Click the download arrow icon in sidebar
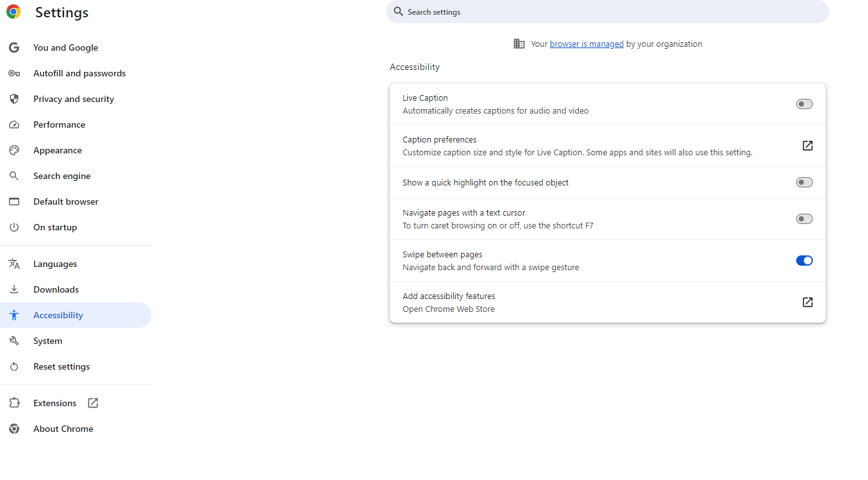 (14, 289)
